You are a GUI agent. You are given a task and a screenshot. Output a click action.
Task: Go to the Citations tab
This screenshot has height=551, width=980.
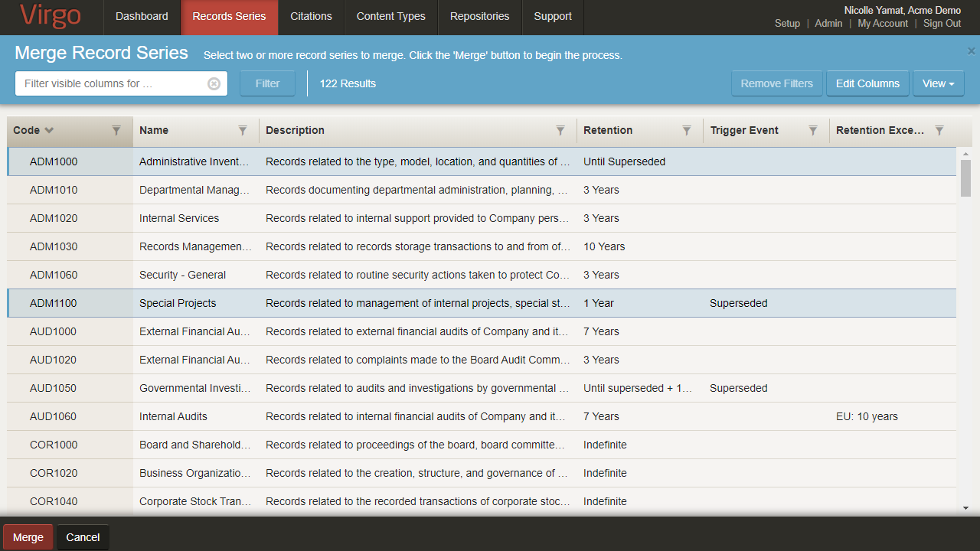tap(311, 17)
